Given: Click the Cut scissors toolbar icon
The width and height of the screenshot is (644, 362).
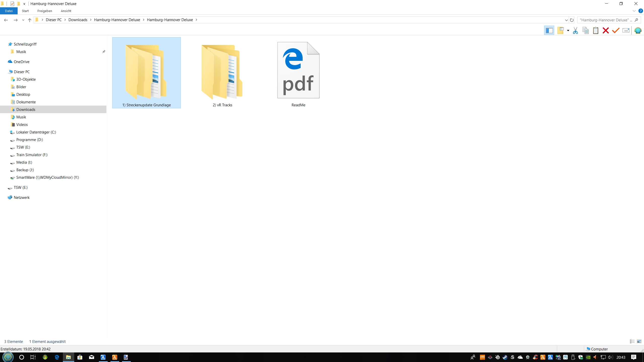Looking at the screenshot, I should coord(575,31).
